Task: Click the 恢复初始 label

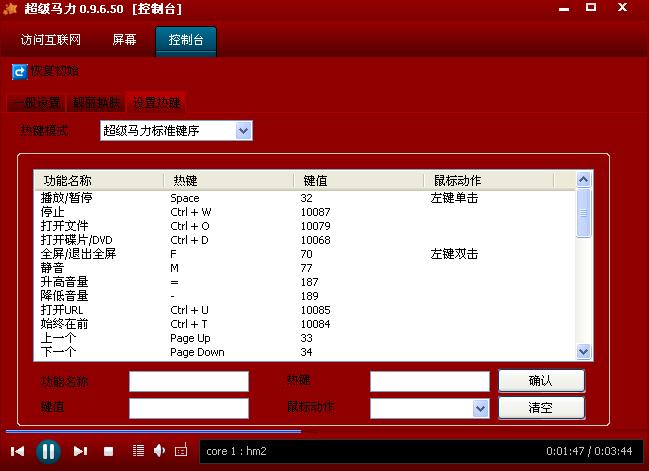Action: (x=55, y=71)
